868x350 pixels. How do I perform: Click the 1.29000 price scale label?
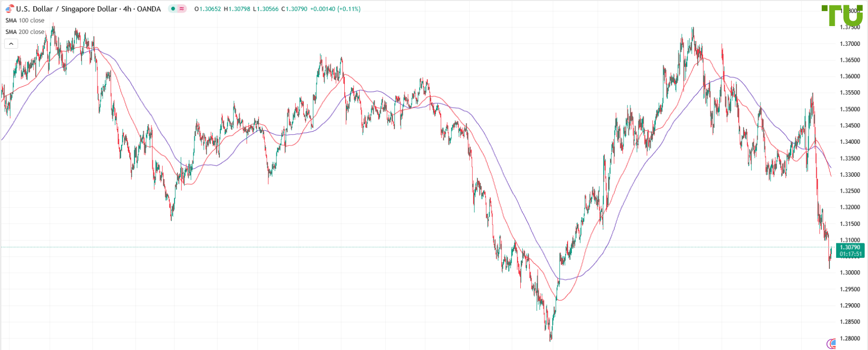click(850, 306)
